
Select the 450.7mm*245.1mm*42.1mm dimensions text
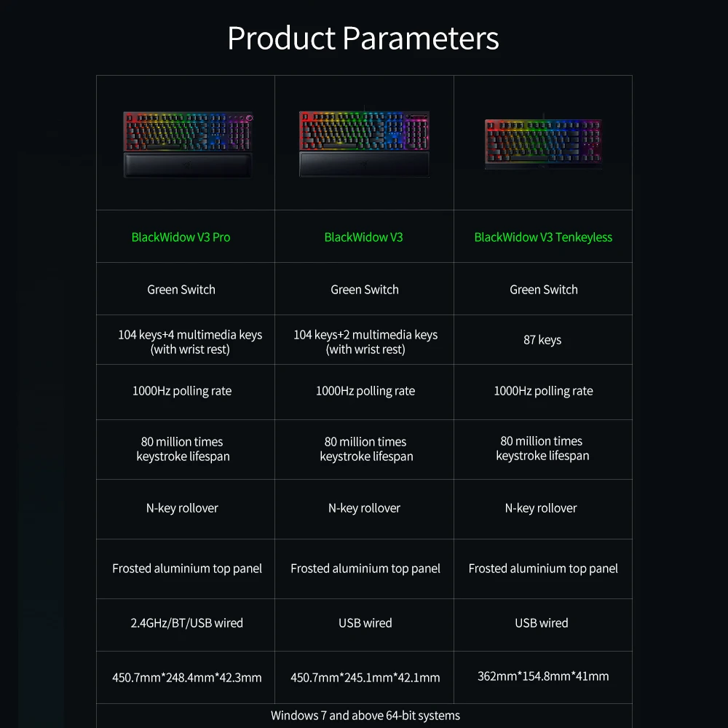(365, 678)
